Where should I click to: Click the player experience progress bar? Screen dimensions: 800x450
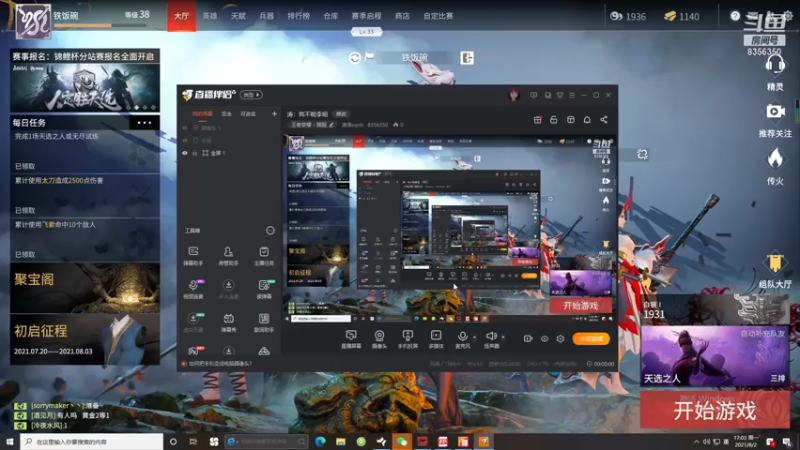[99, 25]
